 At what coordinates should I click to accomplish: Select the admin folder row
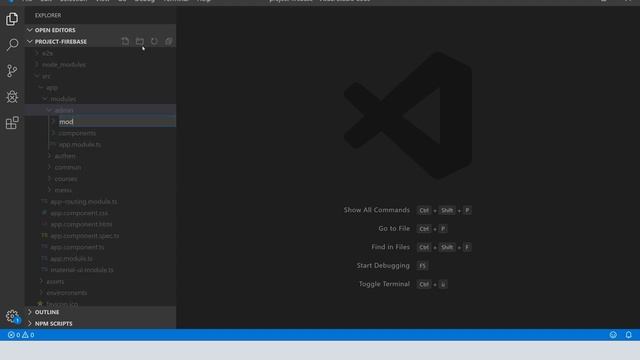[x=100, y=110]
